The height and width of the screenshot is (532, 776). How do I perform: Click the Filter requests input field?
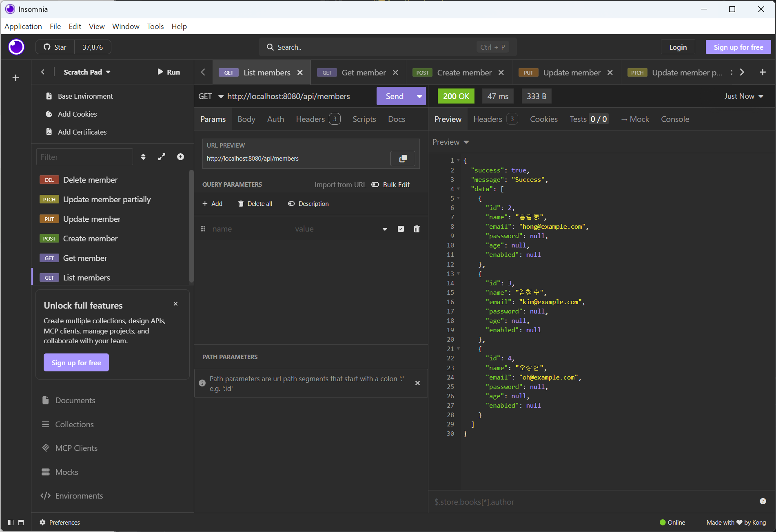coord(84,157)
